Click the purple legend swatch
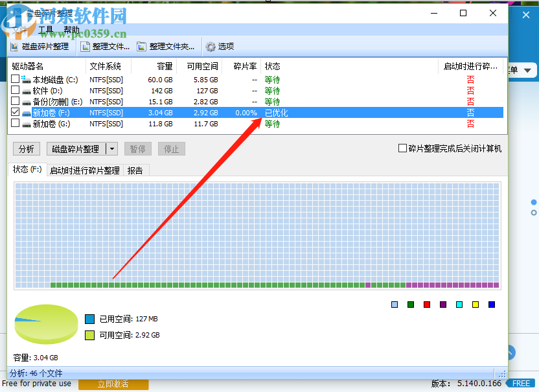The image size is (539, 392). (443, 305)
